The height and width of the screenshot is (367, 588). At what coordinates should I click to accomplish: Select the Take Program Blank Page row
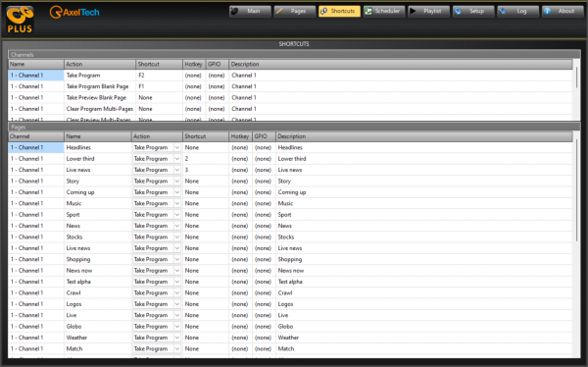290,86
